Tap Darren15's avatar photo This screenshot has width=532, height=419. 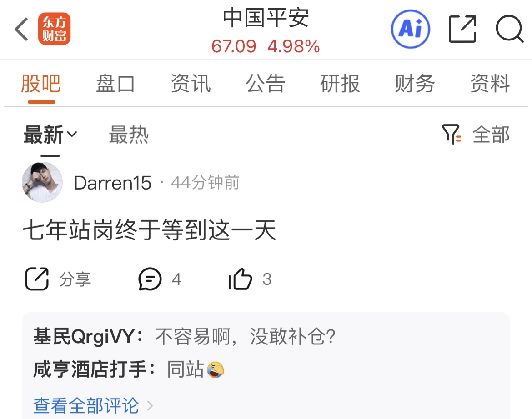tap(42, 182)
